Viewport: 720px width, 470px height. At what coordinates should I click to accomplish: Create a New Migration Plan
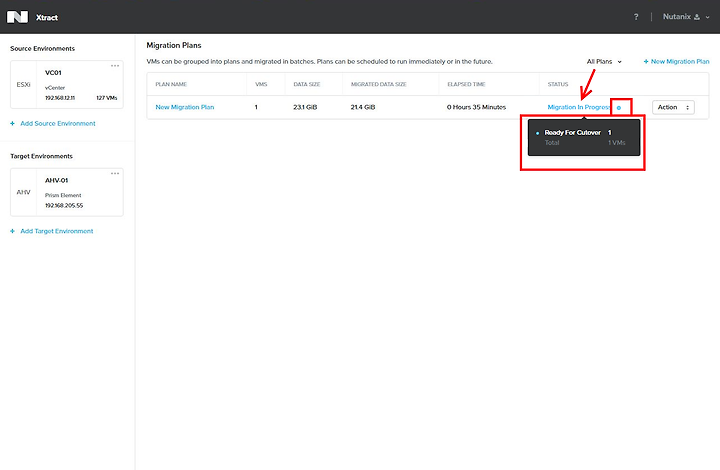[x=676, y=62]
